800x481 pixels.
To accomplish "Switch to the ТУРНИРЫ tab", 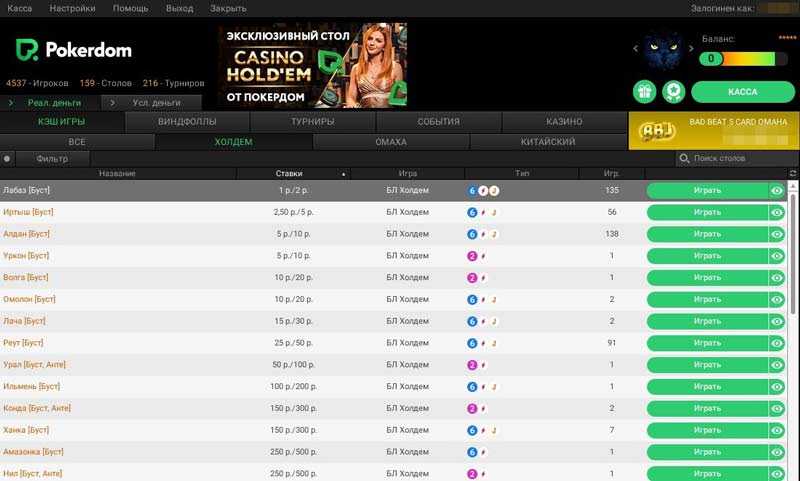I will tap(312, 122).
